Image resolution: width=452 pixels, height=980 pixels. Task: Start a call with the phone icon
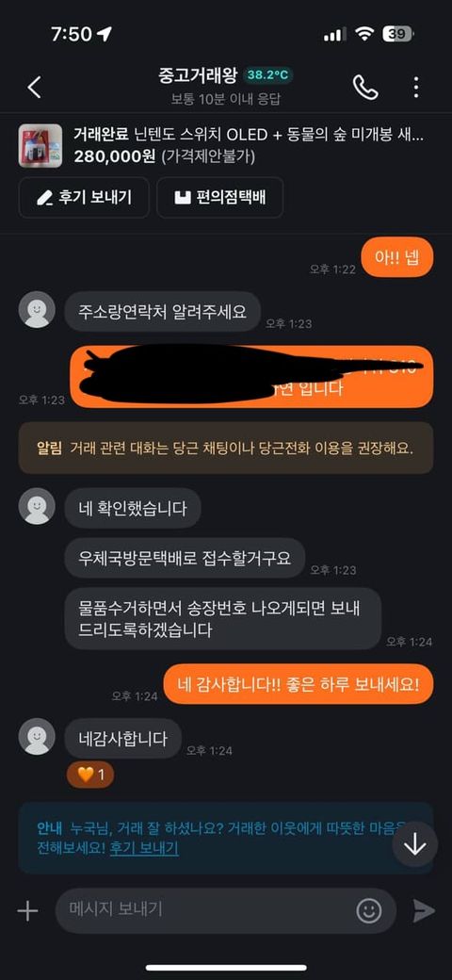(365, 88)
